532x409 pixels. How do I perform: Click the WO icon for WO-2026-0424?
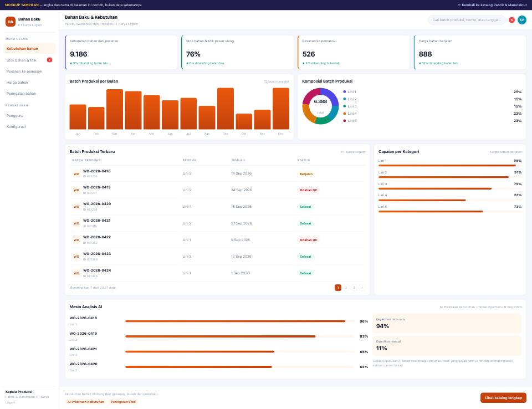[x=76, y=273]
